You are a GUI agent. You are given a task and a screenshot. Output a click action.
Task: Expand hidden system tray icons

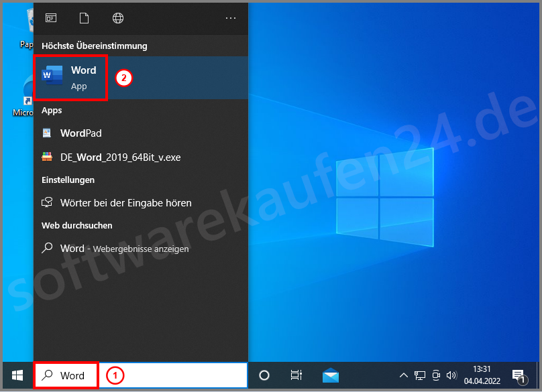404,375
